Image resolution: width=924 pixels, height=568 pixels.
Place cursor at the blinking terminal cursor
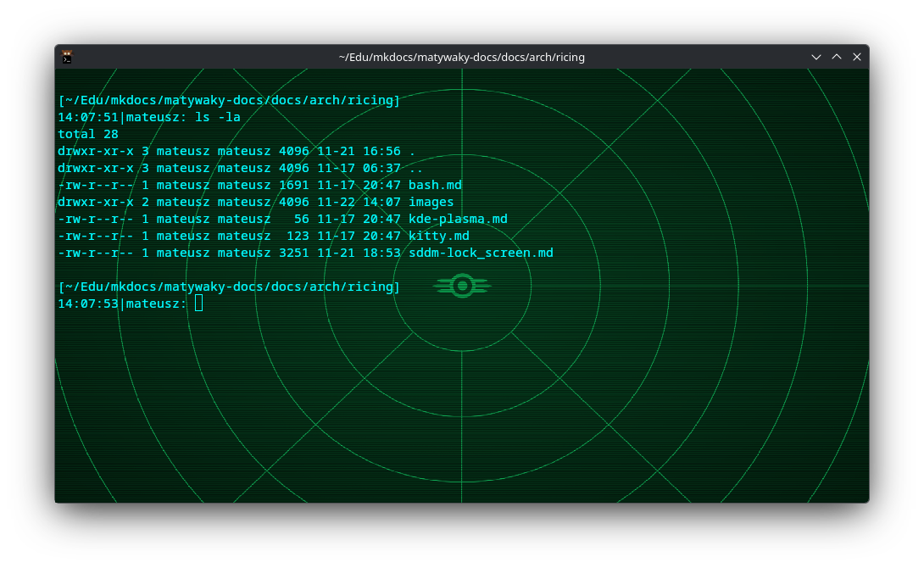(199, 303)
